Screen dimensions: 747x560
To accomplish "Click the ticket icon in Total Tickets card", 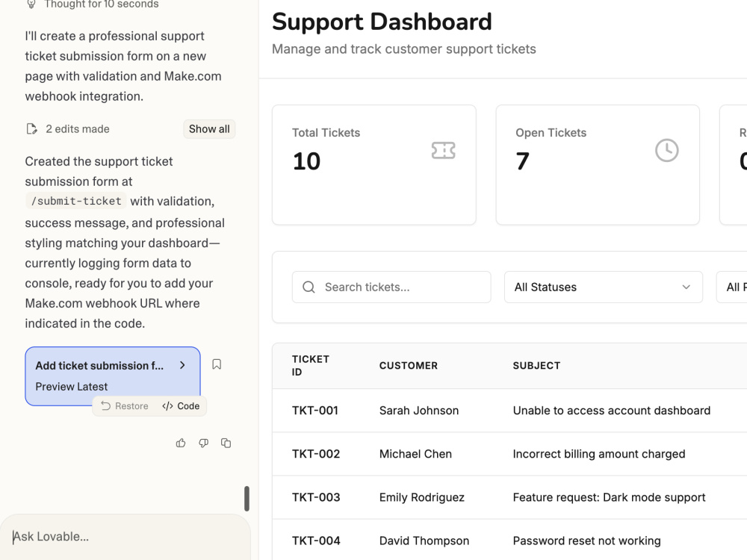I will (443, 151).
